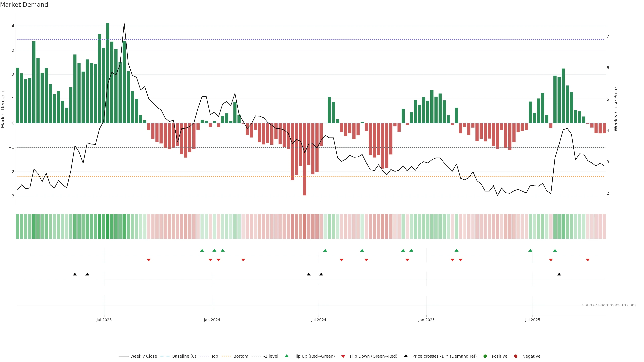Select the last red Flip Down marker
Screen dimensions: 644x362
(588, 260)
